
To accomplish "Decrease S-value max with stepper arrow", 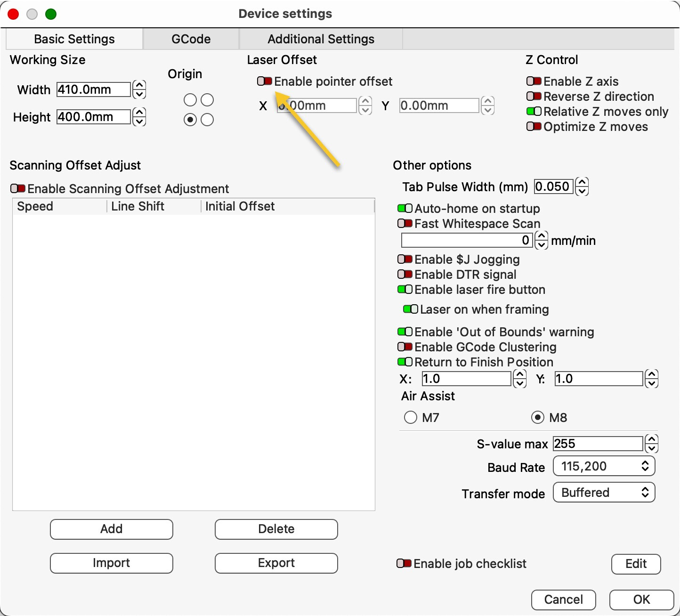I will (652, 448).
